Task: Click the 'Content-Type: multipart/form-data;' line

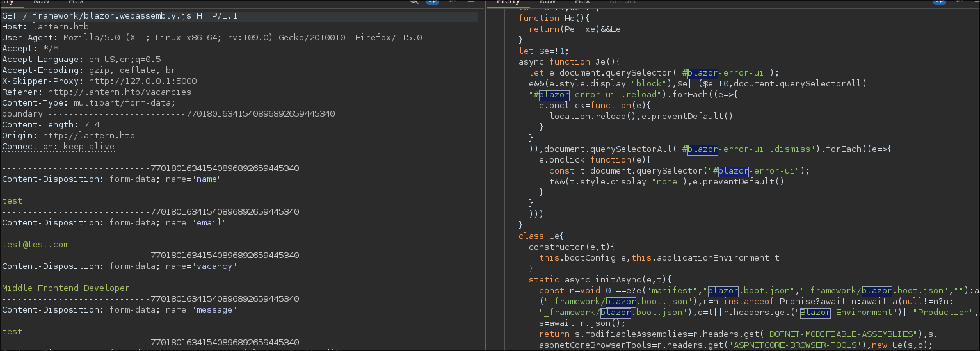Action: pos(89,103)
